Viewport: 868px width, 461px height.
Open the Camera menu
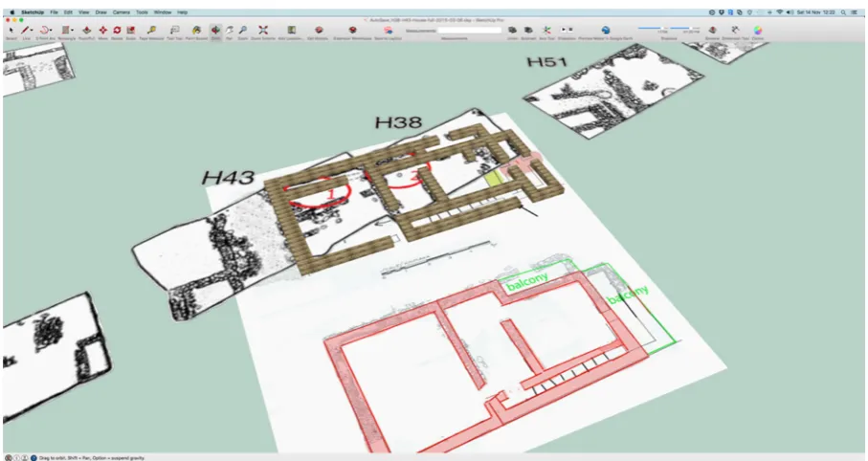122,12
